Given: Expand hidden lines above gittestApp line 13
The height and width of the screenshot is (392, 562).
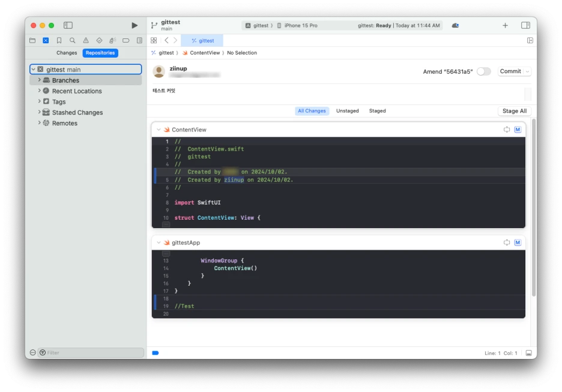Looking at the screenshot, I should click(166, 253).
